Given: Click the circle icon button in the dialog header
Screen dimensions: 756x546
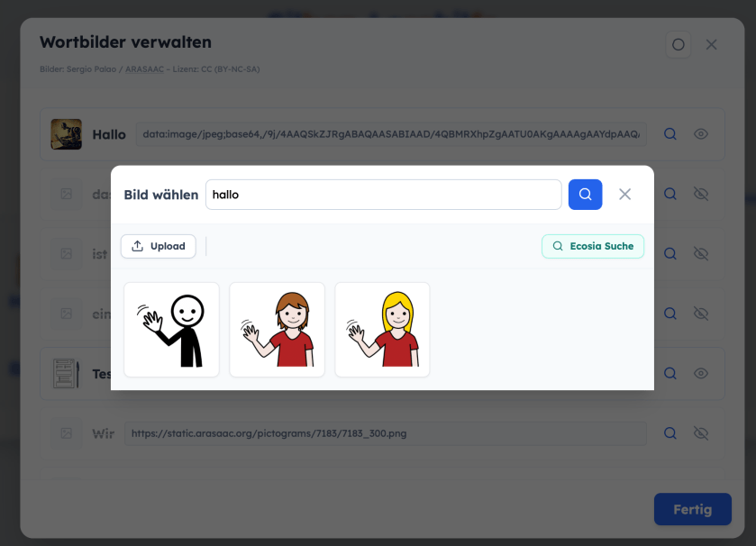Looking at the screenshot, I should pyautogui.click(x=679, y=44).
